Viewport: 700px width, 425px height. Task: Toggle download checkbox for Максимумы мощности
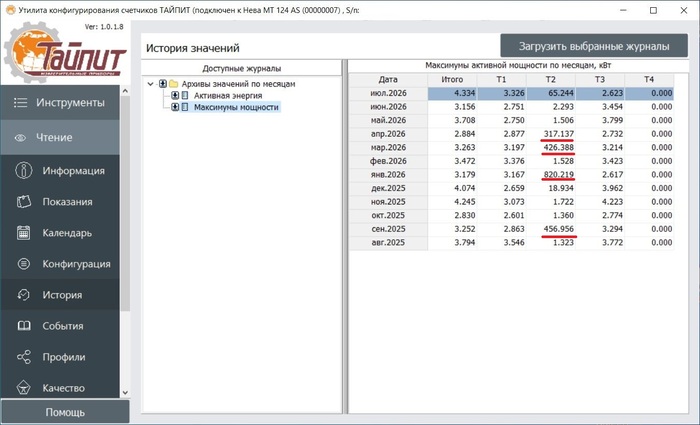[175, 107]
